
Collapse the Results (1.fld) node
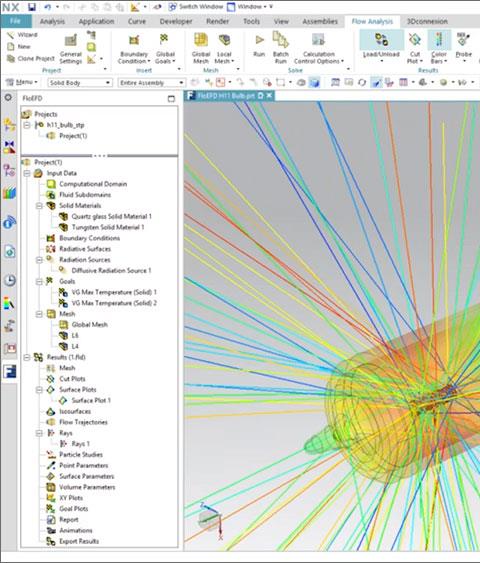tap(27, 357)
